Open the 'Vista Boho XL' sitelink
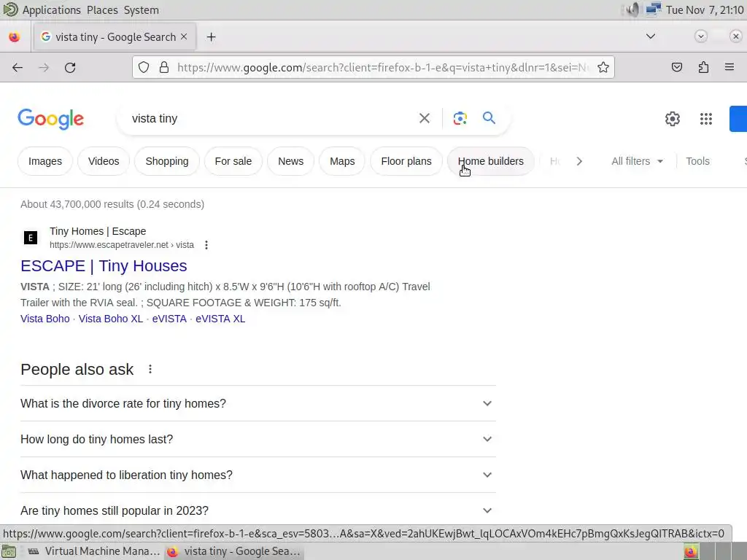The image size is (747, 560). coord(111,319)
